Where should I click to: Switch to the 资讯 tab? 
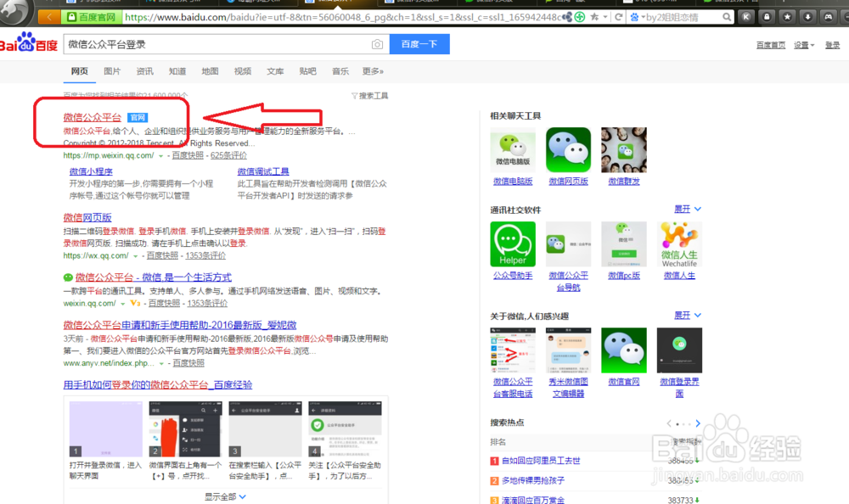(x=144, y=71)
